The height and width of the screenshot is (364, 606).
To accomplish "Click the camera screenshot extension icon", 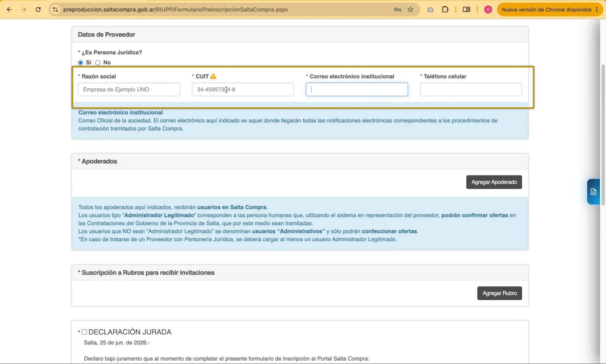I will (430, 10).
